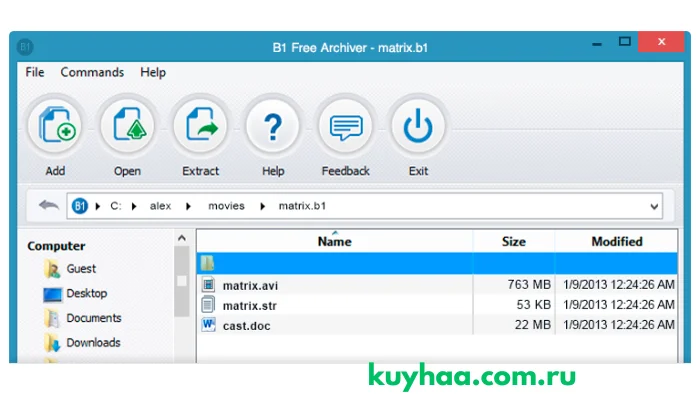This screenshot has width=700, height=394.
Task: Click matrix.b1 in breadcrumb path
Action: pyautogui.click(x=302, y=206)
